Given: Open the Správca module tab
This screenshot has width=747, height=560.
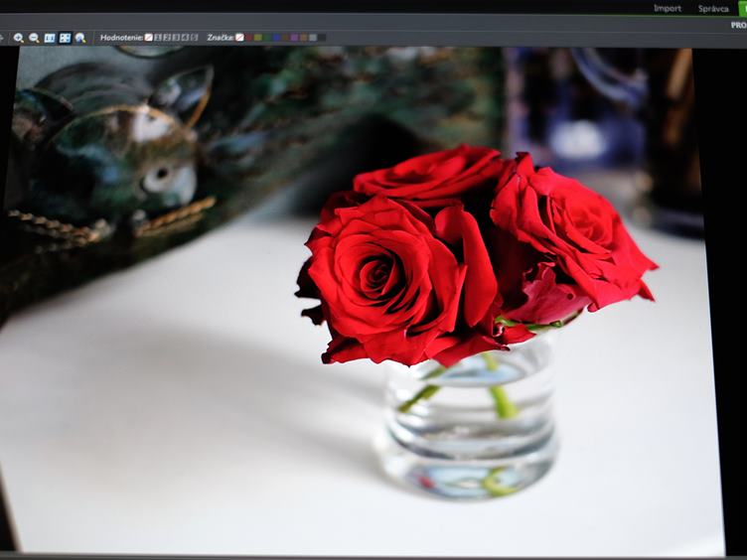Looking at the screenshot, I should 713,9.
